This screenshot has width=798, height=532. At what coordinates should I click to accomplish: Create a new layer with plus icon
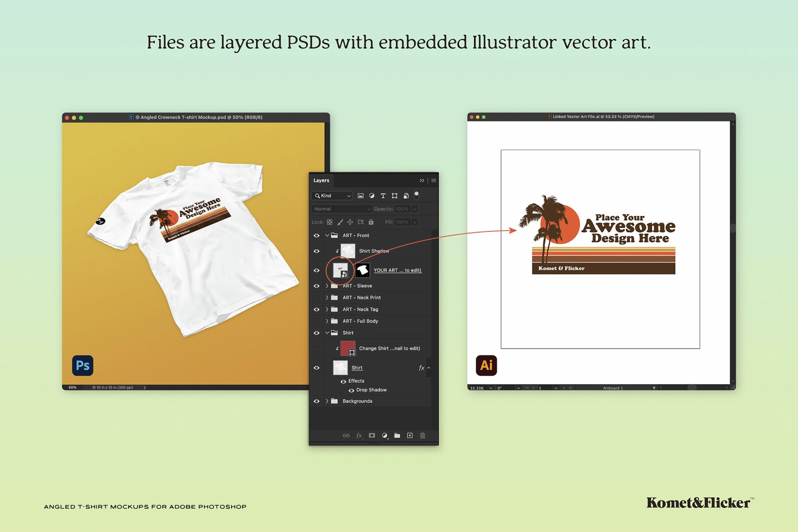coord(410,435)
